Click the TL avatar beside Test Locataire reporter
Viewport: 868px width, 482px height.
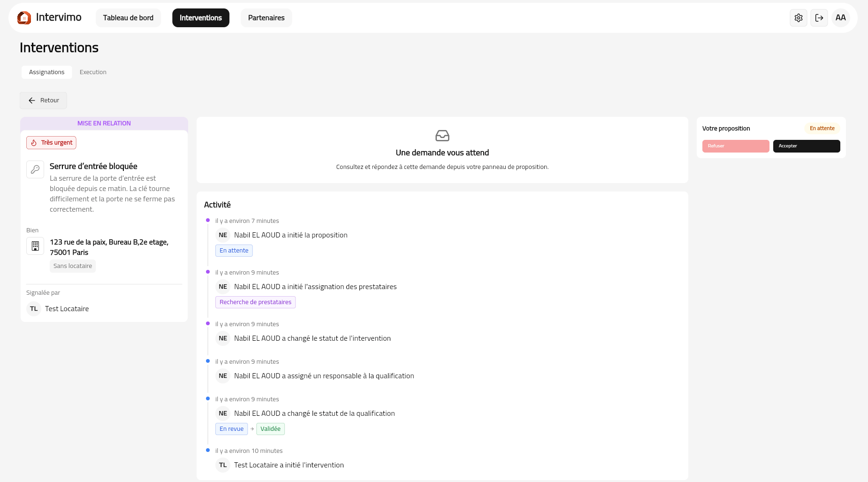tap(34, 309)
